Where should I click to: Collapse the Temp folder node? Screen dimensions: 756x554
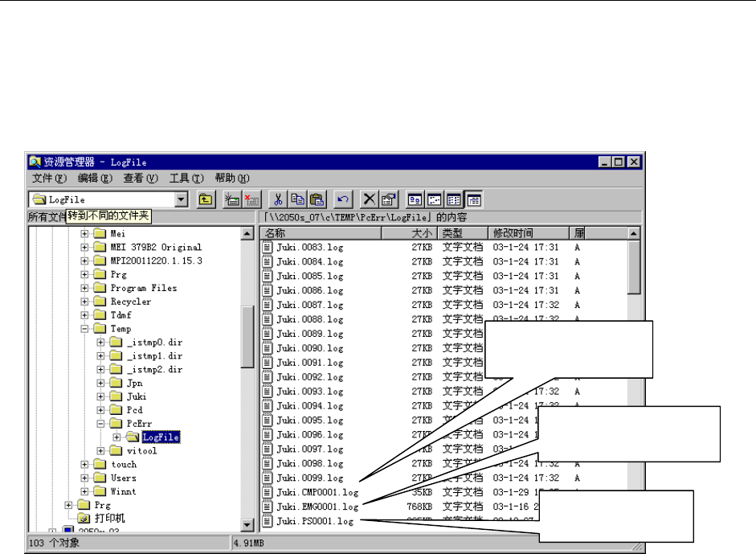click(84, 329)
